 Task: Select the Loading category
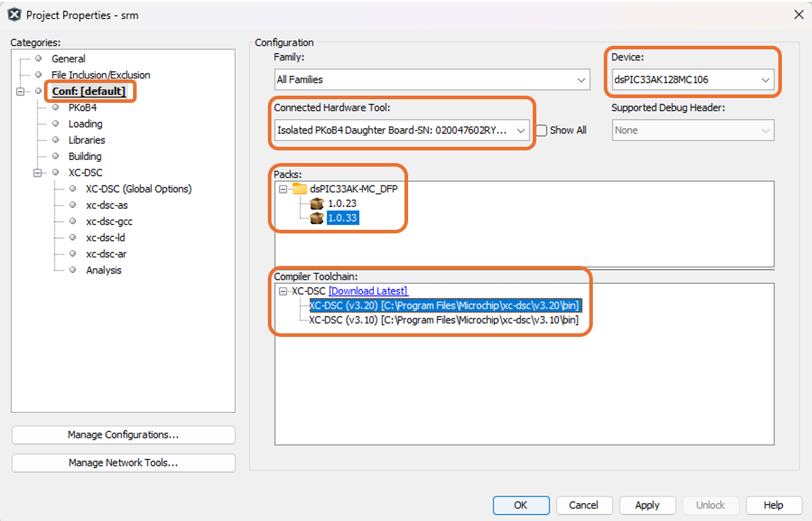point(85,124)
